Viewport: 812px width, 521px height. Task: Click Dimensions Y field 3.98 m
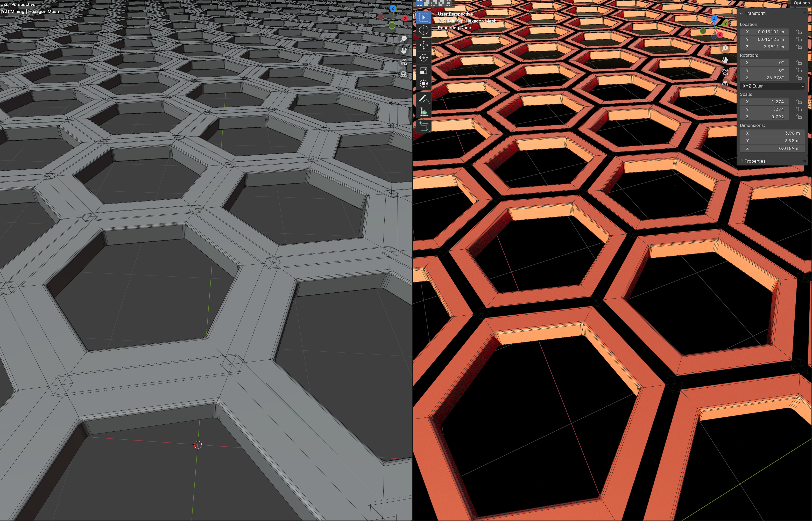click(x=772, y=141)
